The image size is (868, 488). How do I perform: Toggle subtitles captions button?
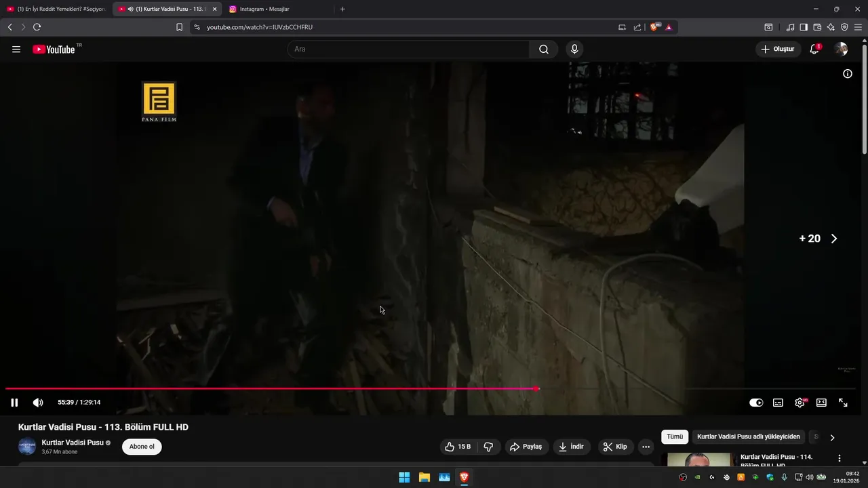click(x=778, y=403)
